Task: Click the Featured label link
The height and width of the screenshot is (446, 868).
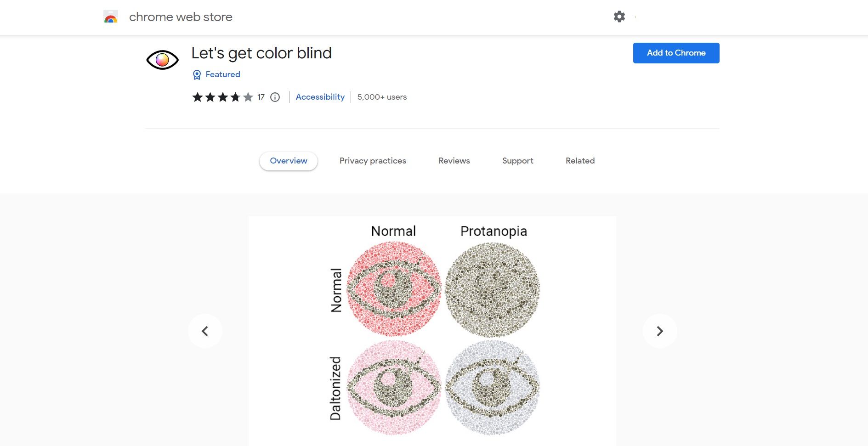Action: 223,74
